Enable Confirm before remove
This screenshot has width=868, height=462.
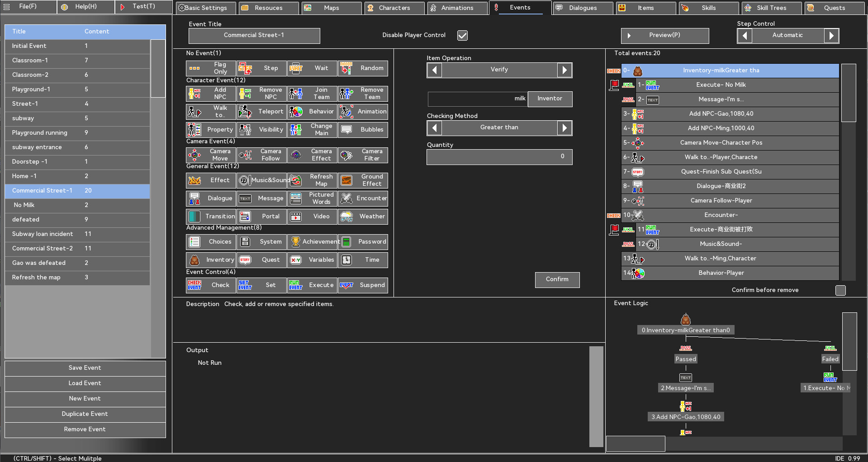(x=840, y=291)
